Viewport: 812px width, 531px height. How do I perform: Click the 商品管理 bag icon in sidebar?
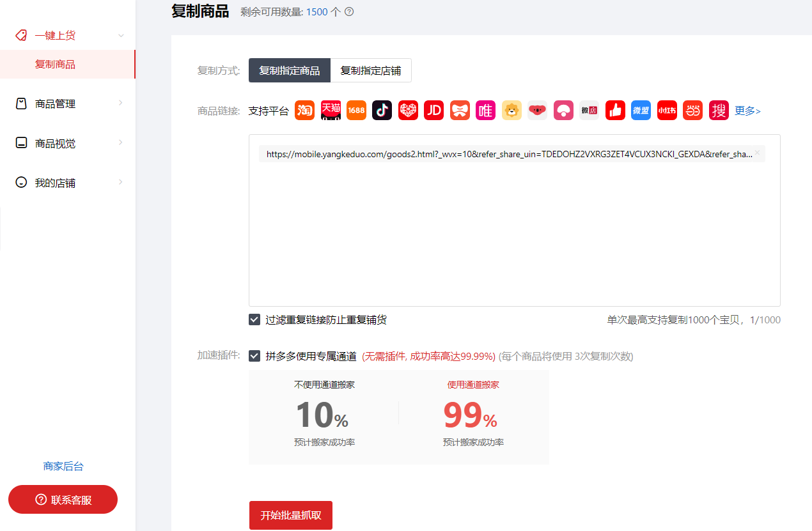click(21, 104)
